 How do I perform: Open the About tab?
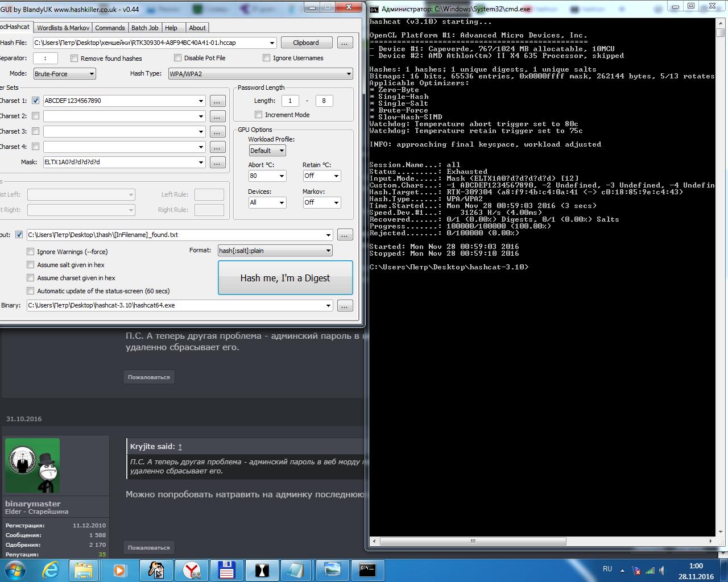coord(197,28)
